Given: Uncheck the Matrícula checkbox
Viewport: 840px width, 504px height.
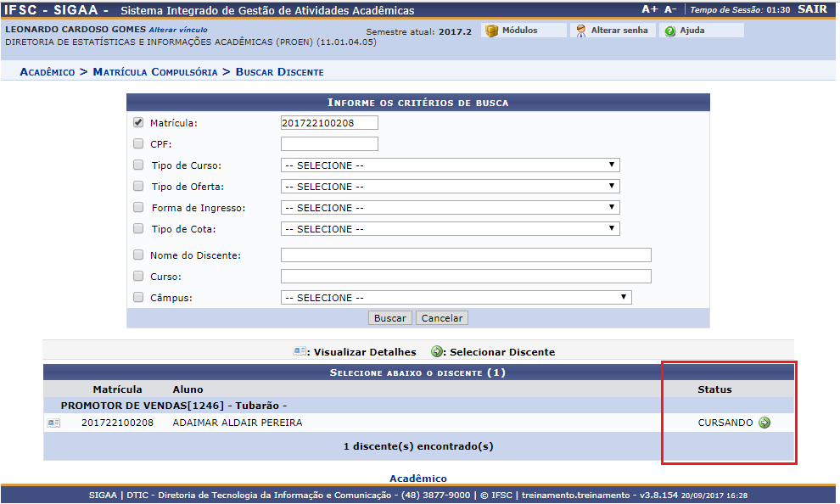Looking at the screenshot, I should pyautogui.click(x=138, y=123).
